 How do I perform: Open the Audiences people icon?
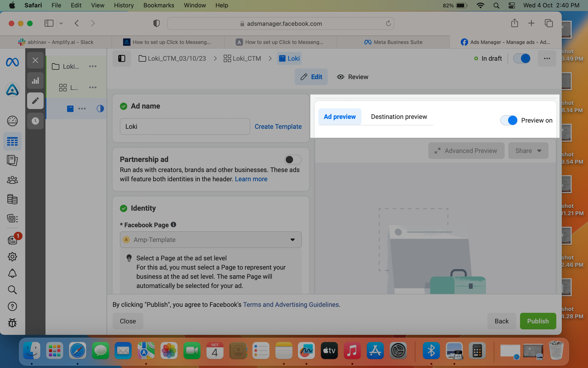click(x=12, y=180)
